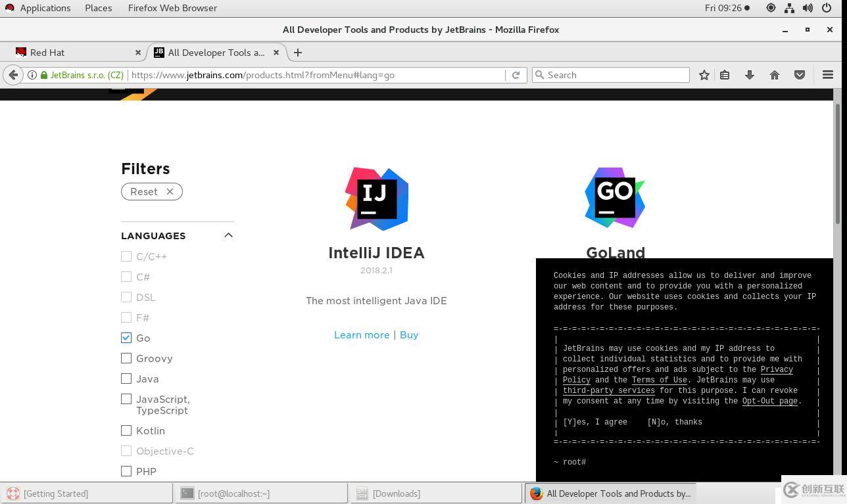
Task: Check the JavaScript, TypeScript filter
Action: [x=126, y=399]
